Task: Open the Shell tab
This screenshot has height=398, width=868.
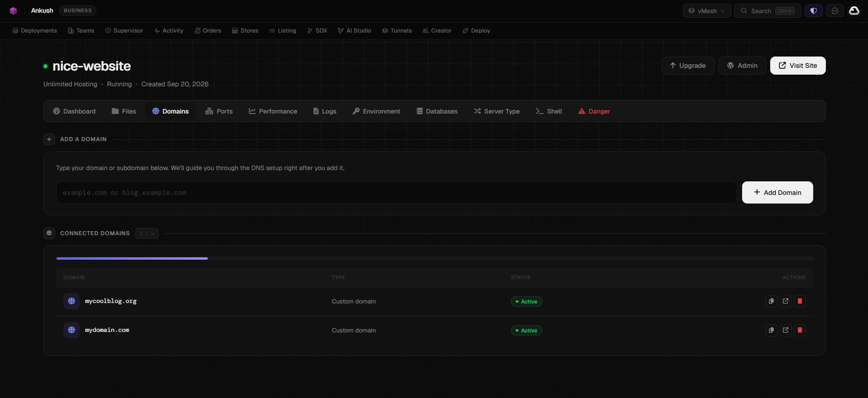Action: click(x=549, y=111)
